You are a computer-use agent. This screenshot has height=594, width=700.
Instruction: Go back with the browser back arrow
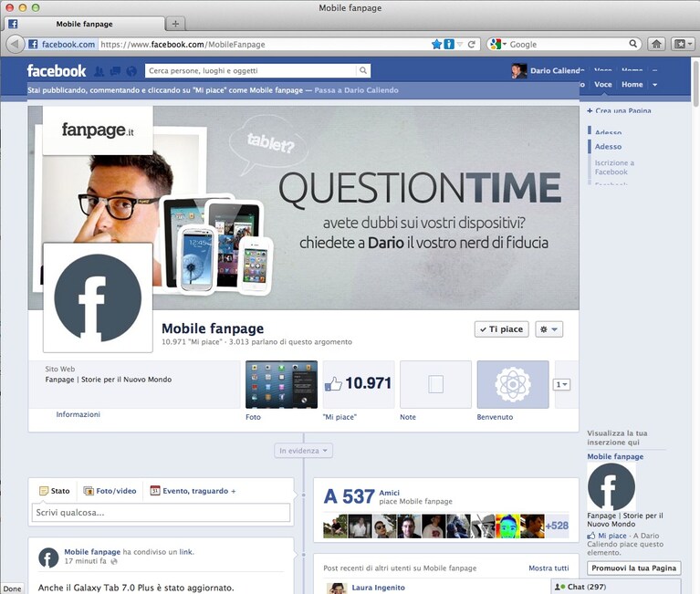coord(15,44)
